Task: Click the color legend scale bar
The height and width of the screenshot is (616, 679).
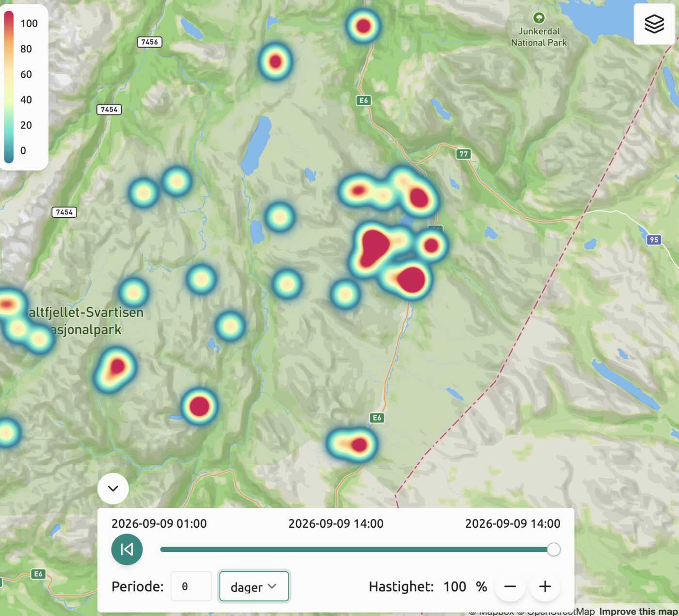Action: [x=9, y=86]
